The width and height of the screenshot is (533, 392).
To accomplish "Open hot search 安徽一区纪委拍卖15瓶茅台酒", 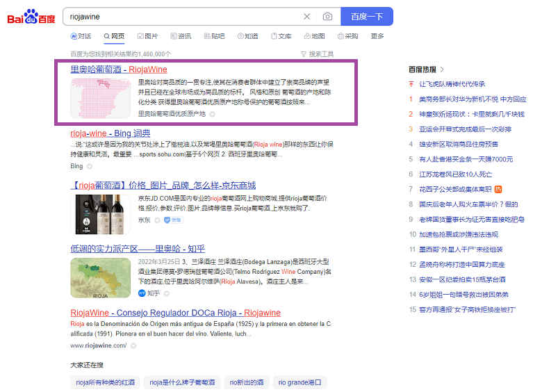I will [x=462, y=279].
